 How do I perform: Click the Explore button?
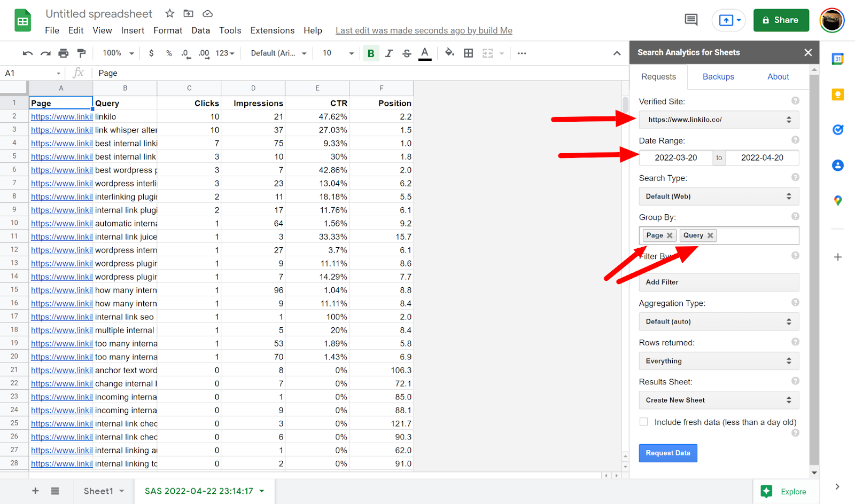coord(786,492)
